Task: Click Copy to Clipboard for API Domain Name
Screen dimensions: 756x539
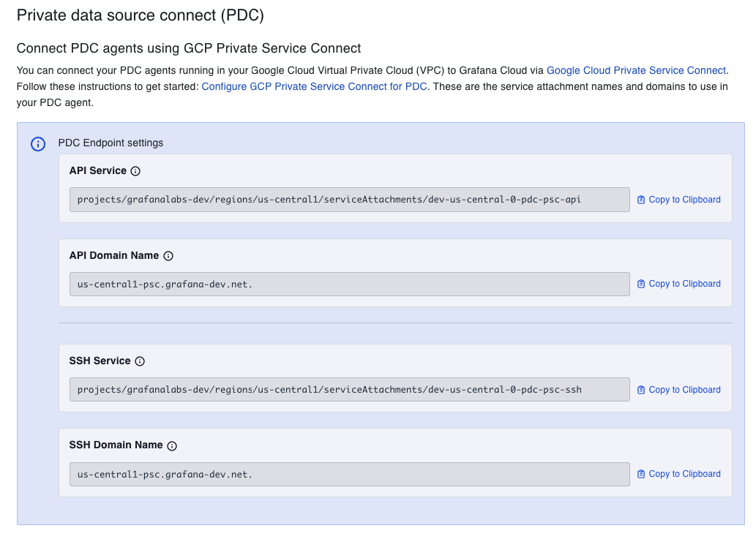Action: pos(684,283)
